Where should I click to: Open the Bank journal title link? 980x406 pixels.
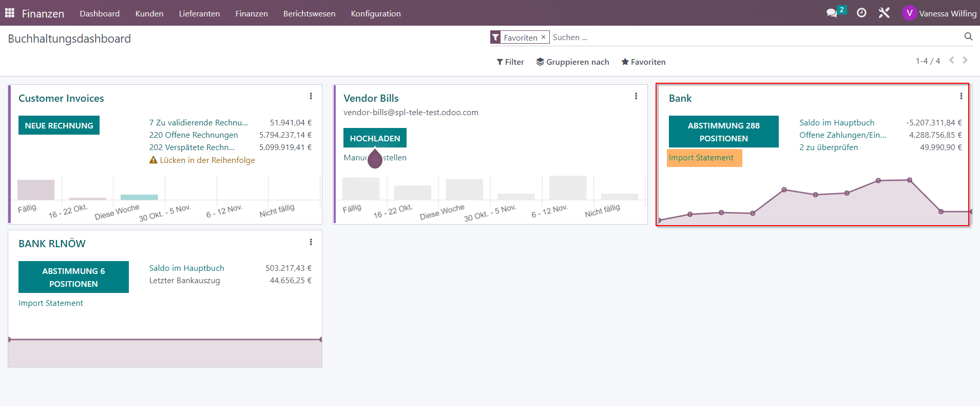(680, 98)
